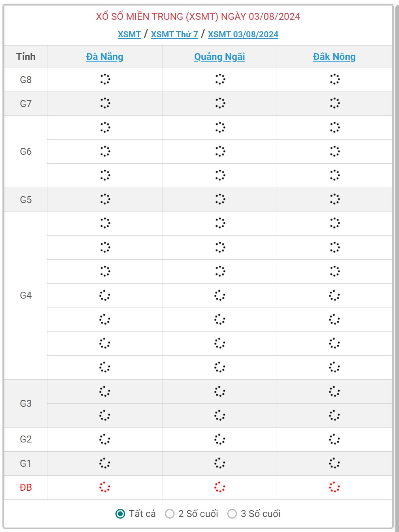Viewport: 399px width, 532px height.
Task: Click the G2 spinner in Đắk Nông column
Action: point(335,439)
